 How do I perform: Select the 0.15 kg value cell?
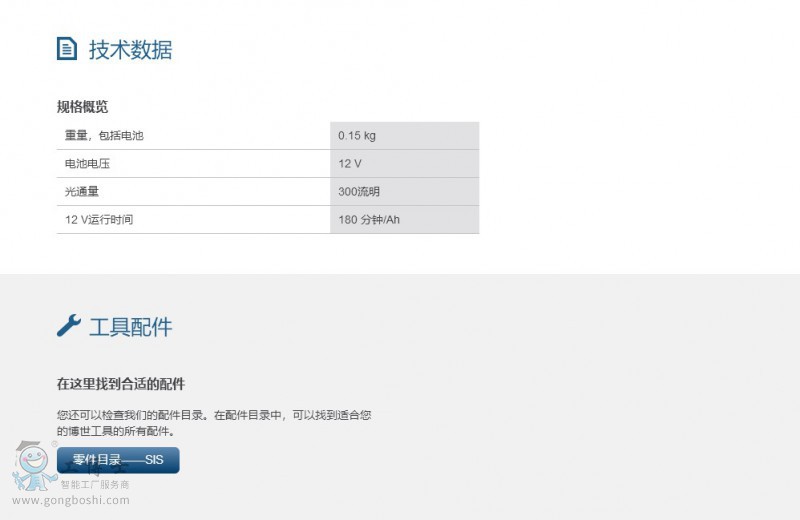tap(357, 136)
